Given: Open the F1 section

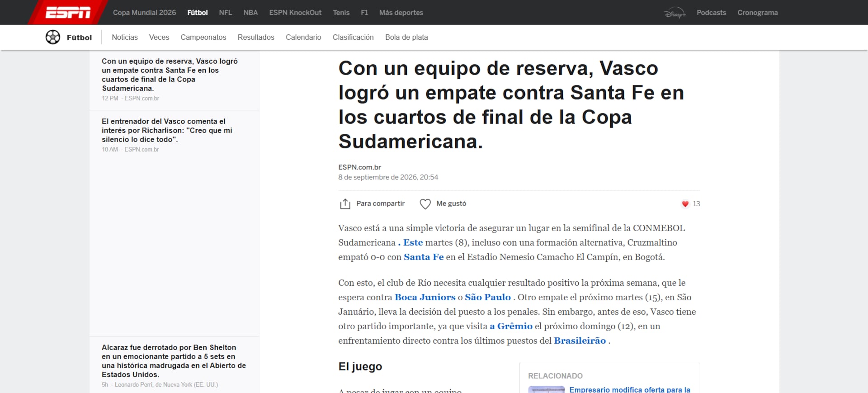Looking at the screenshot, I should point(364,13).
